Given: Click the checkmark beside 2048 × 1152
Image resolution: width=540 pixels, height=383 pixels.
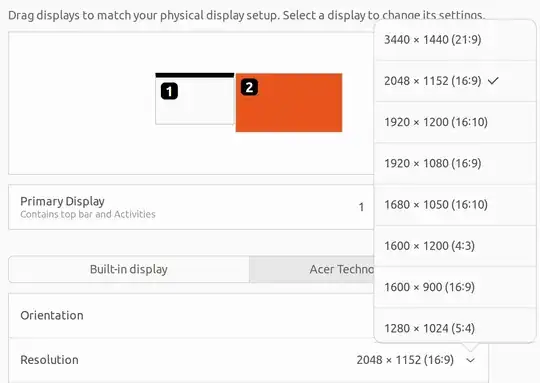Looking at the screenshot, I should click(x=493, y=81).
